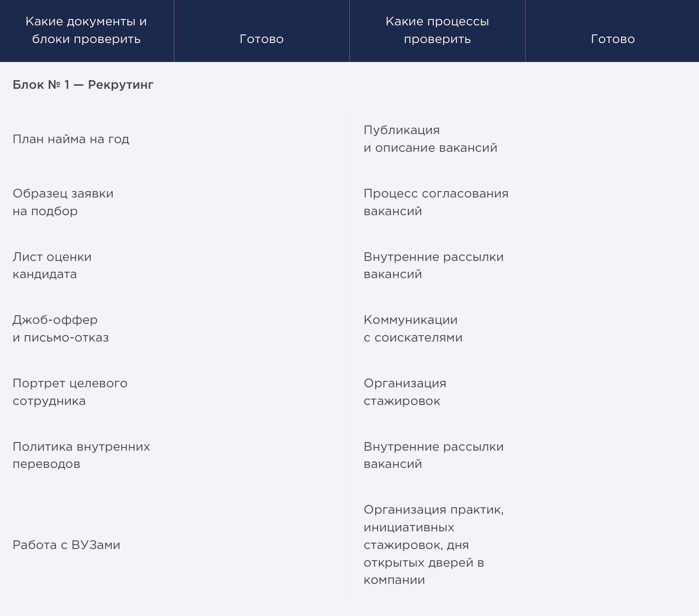Click 'Публикация и описание вакансий' process
The image size is (699, 616).
[430, 139]
